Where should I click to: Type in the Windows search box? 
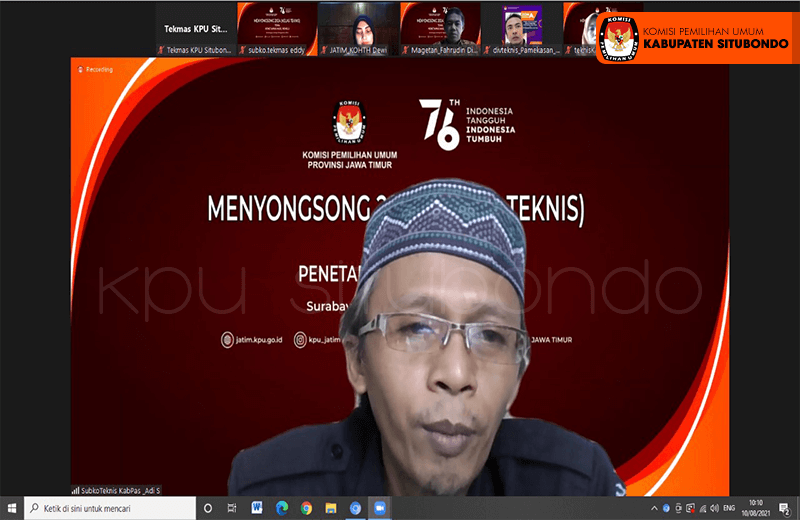coord(110,508)
